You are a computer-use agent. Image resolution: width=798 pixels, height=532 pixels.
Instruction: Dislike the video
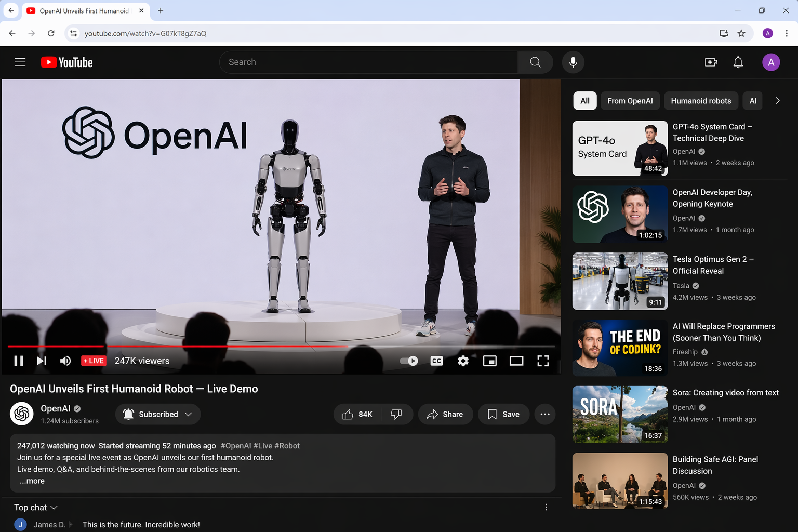(x=396, y=414)
